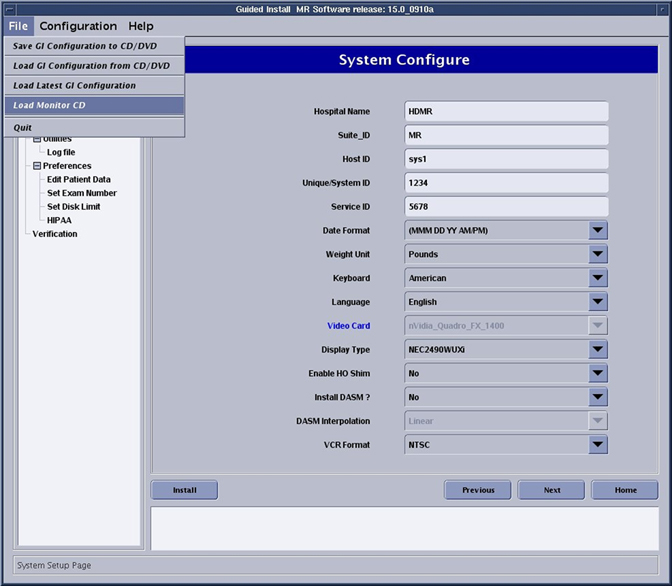Select the HIPAA tree item
The width and height of the screenshot is (672, 586).
click(59, 220)
